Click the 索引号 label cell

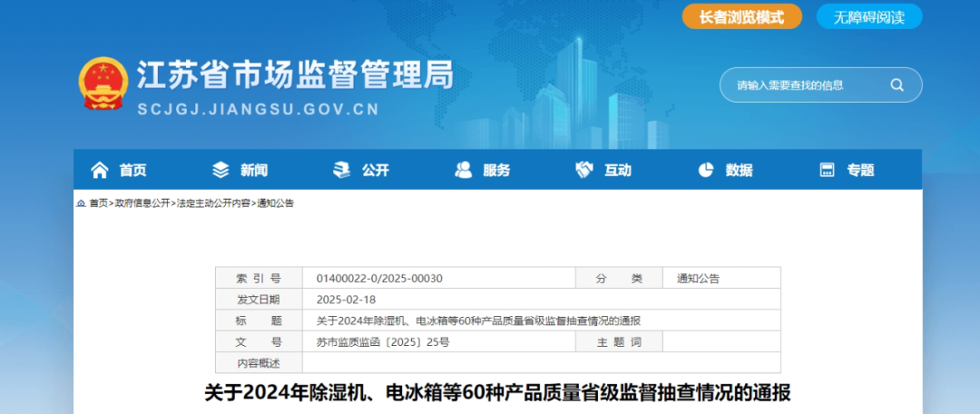click(259, 279)
